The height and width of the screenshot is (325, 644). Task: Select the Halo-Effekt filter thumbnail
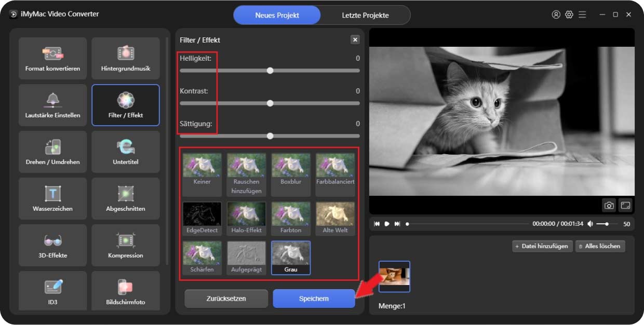(x=247, y=218)
